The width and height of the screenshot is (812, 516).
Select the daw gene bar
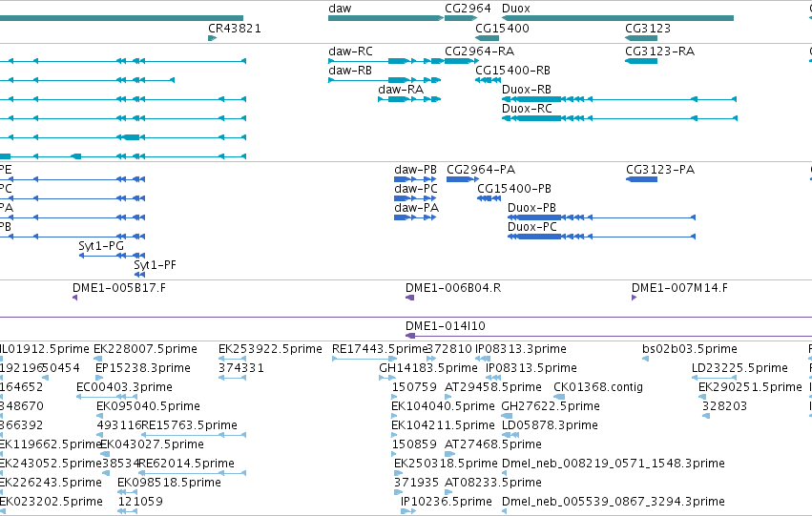(385, 18)
